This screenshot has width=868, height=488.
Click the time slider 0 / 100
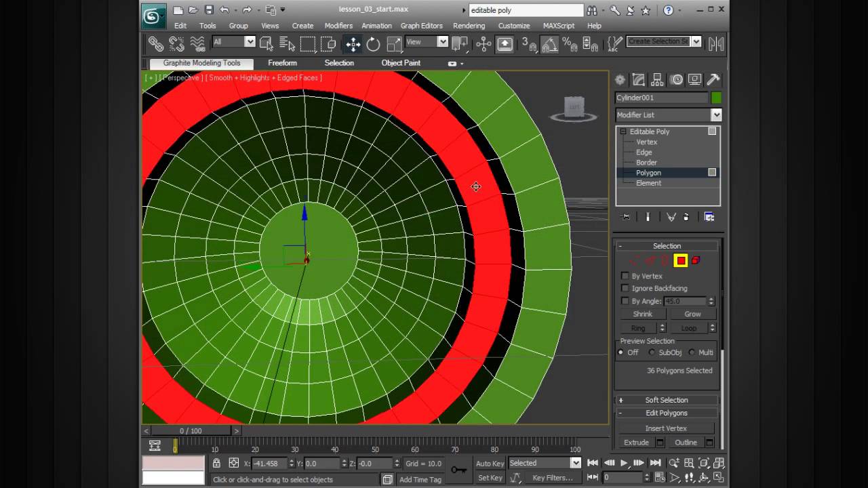coord(191,430)
